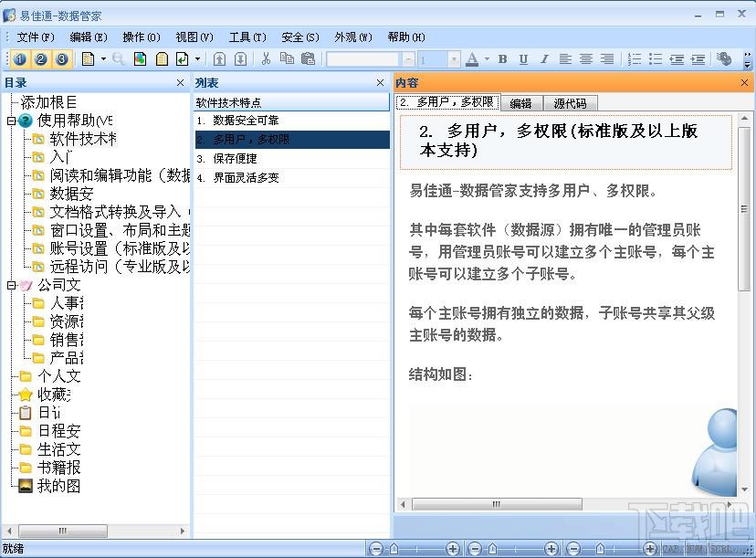Select 添加根目 in directory tree
The image size is (756, 558).
tap(48, 102)
